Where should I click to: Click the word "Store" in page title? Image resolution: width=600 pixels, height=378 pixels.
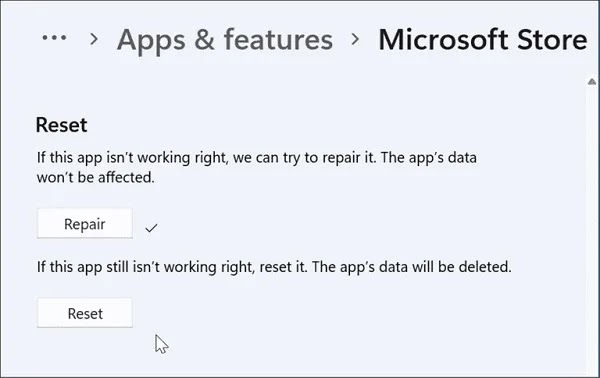pos(552,39)
